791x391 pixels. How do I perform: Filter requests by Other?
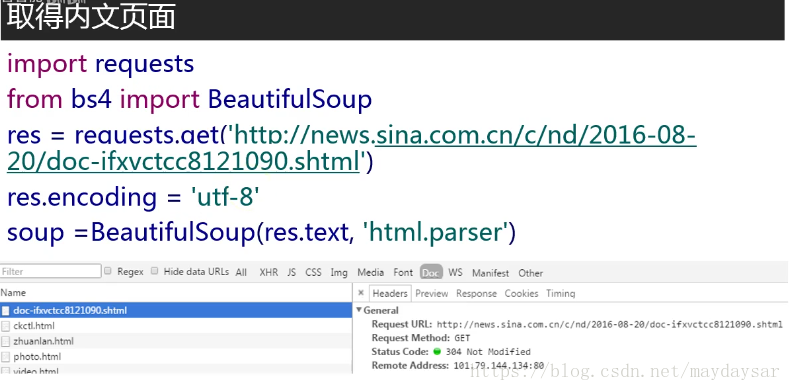(x=531, y=273)
